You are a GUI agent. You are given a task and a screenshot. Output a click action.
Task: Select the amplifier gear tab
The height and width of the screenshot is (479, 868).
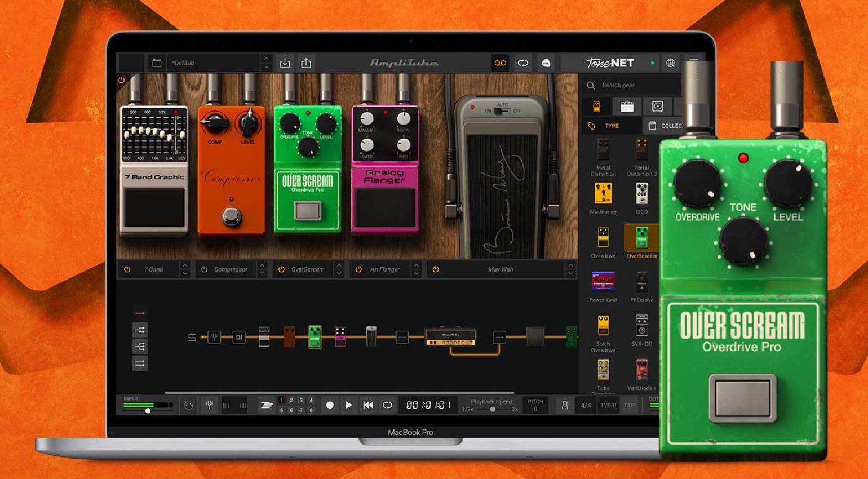click(x=627, y=107)
